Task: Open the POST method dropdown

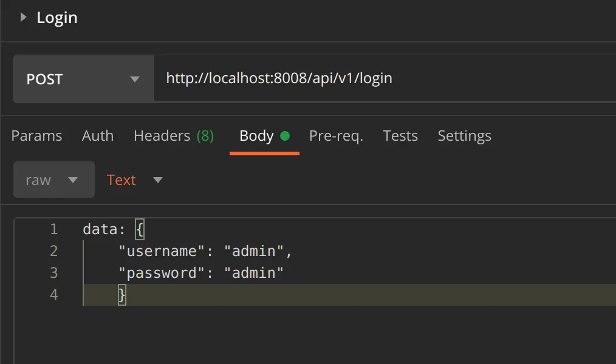Action: [x=83, y=79]
